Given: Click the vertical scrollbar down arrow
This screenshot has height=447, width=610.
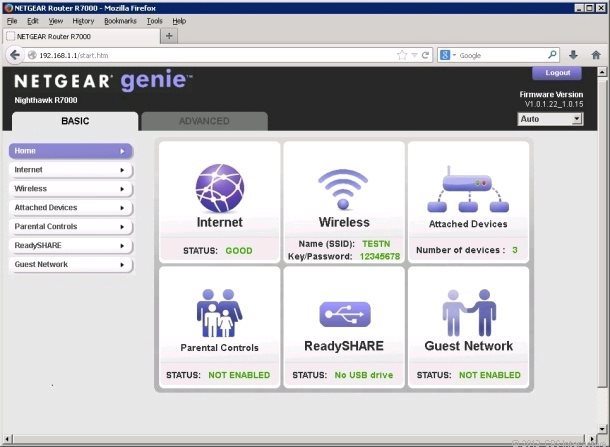Looking at the screenshot, I should (601, 429).
